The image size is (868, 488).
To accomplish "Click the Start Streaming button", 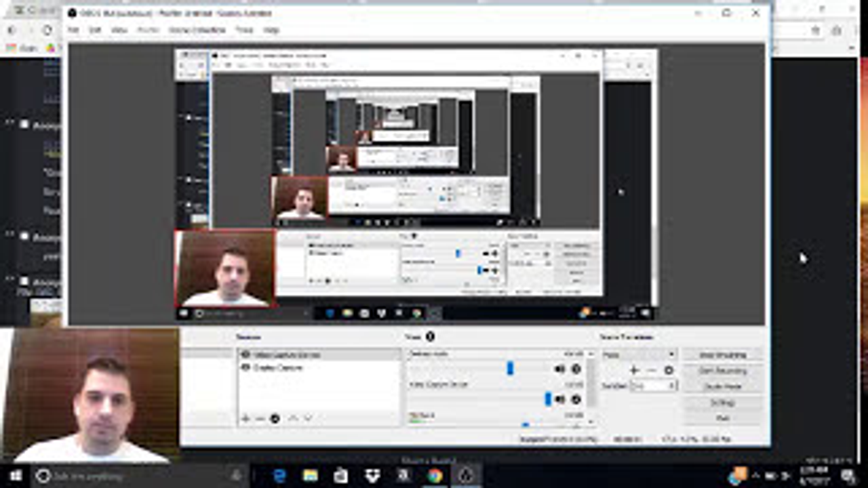I will [722, 354].
